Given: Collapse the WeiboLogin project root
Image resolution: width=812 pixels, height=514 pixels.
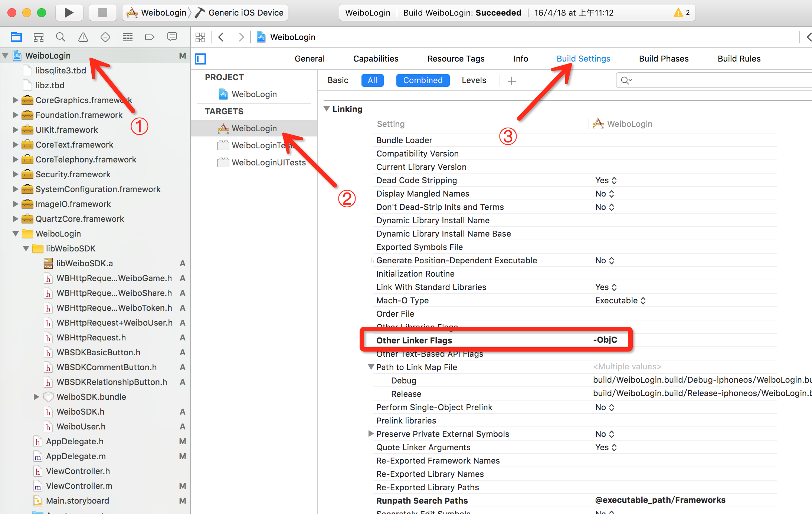Looking at the screenshot, I should tap(5, 56).
